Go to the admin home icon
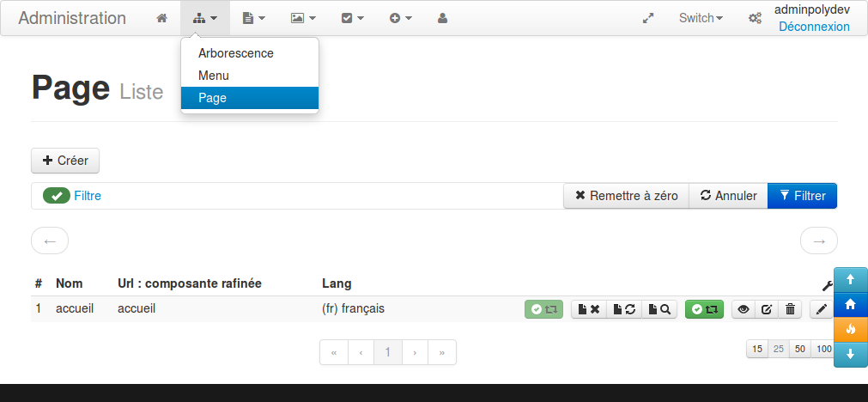The width and height of the screenshot is (868, 402). click(x=161, y=18)
